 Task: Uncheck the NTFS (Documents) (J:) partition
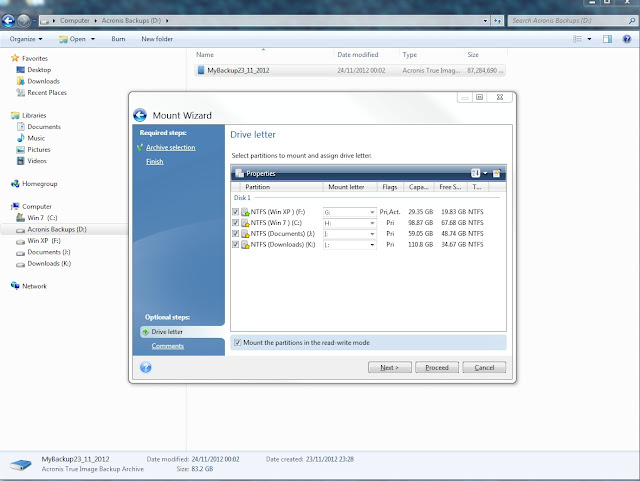(236, 233)
